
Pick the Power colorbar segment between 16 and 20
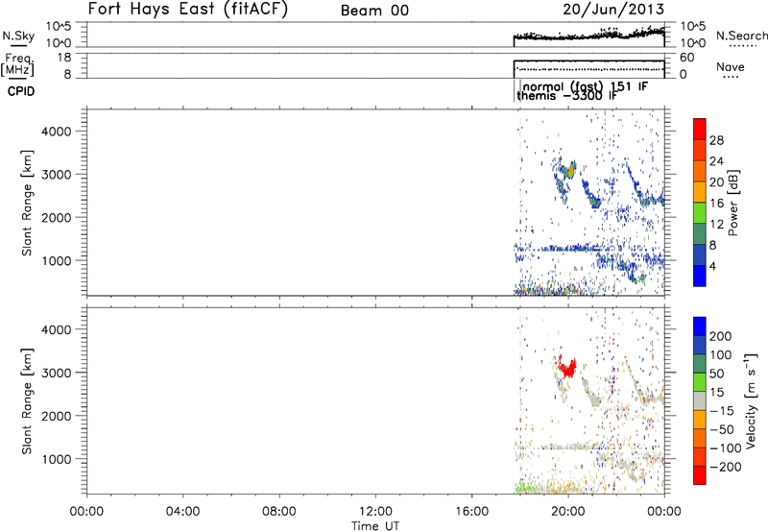tap(700, 192)
